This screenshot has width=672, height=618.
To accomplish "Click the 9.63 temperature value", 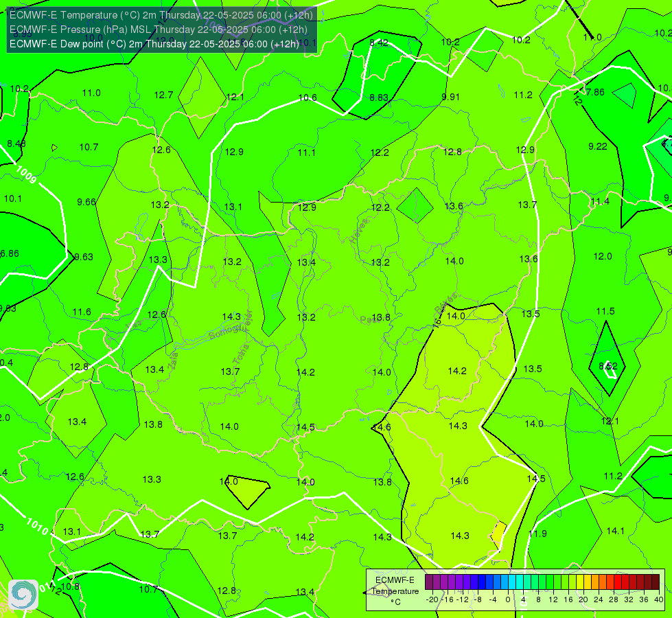I will (x=84, y=257).
